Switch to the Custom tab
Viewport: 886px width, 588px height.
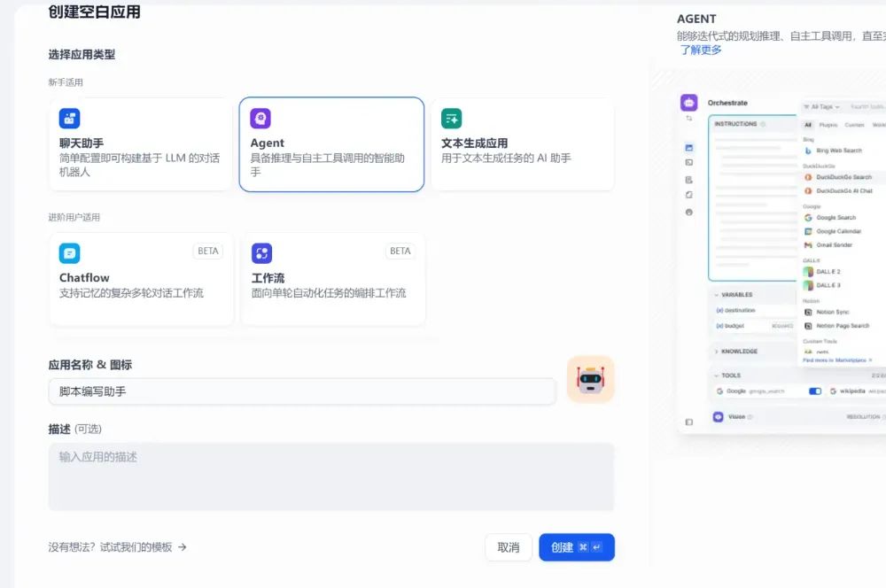click(x=854, y=125)
